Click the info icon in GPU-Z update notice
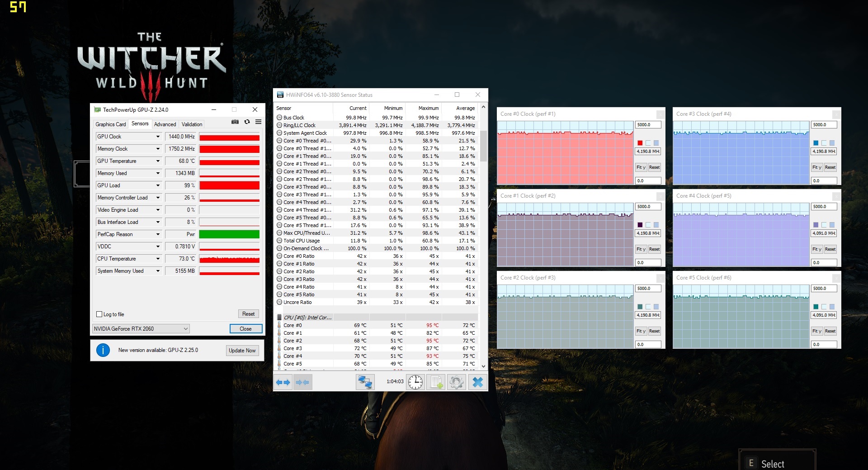This screenshot has height=470, width=868. click(x=103, y=350)
